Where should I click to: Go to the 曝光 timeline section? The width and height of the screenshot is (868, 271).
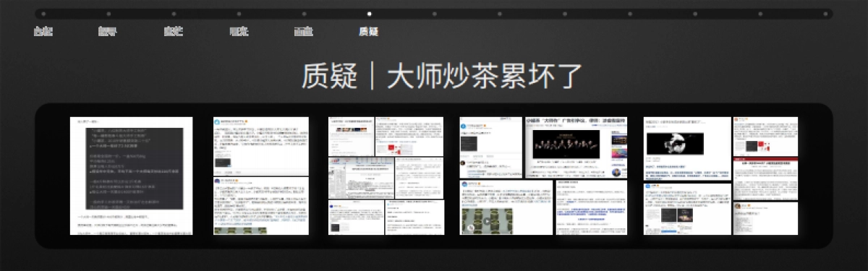[x=239, y=32]
